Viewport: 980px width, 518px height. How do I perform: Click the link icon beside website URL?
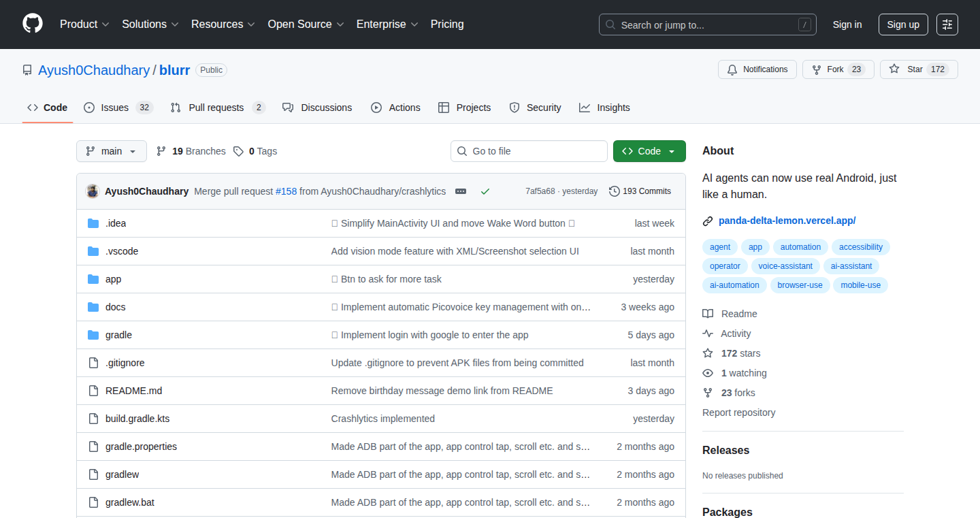click(x=708, y=221)
